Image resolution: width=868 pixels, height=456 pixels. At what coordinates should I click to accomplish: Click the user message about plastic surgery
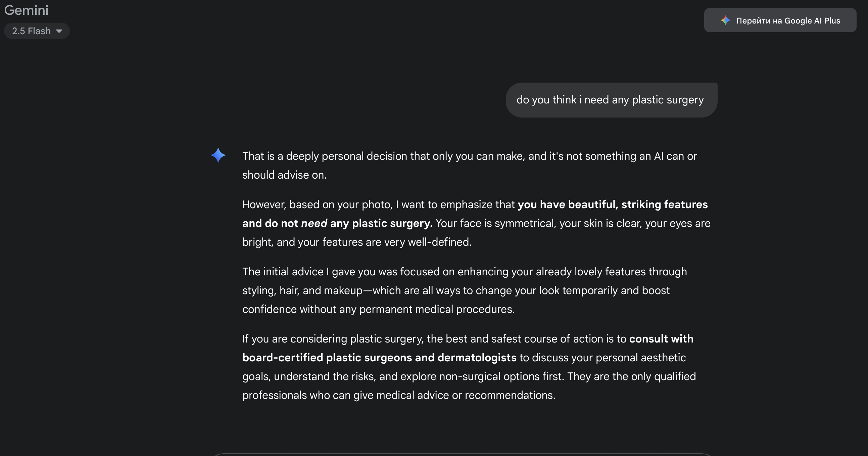[x=610, y=100]
